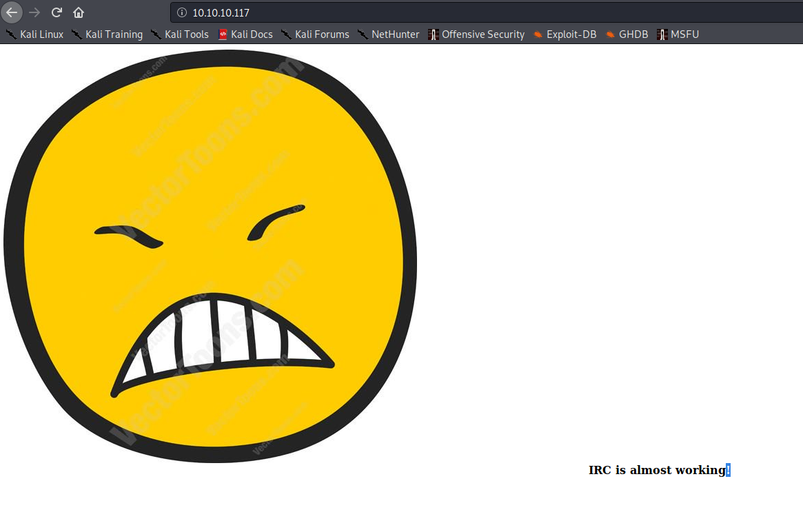Open the browser home page icon
Viewport: 803px width, 532px height.
point(79,12)
